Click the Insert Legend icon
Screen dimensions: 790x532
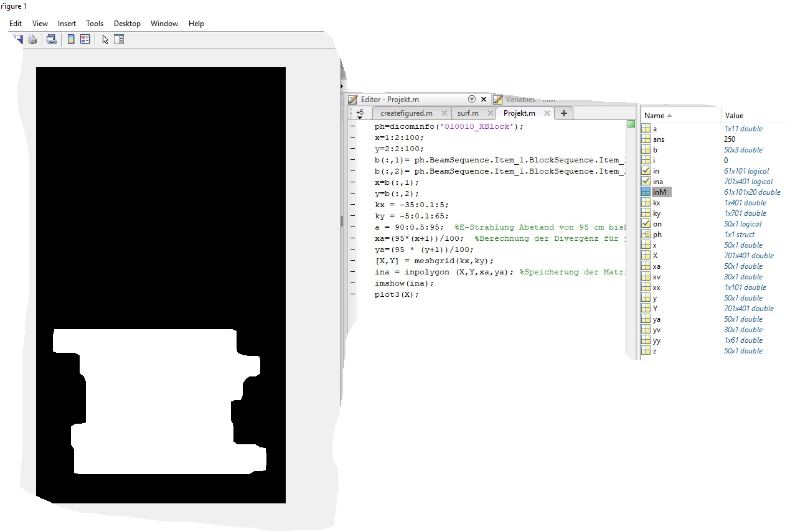[85, 39]
